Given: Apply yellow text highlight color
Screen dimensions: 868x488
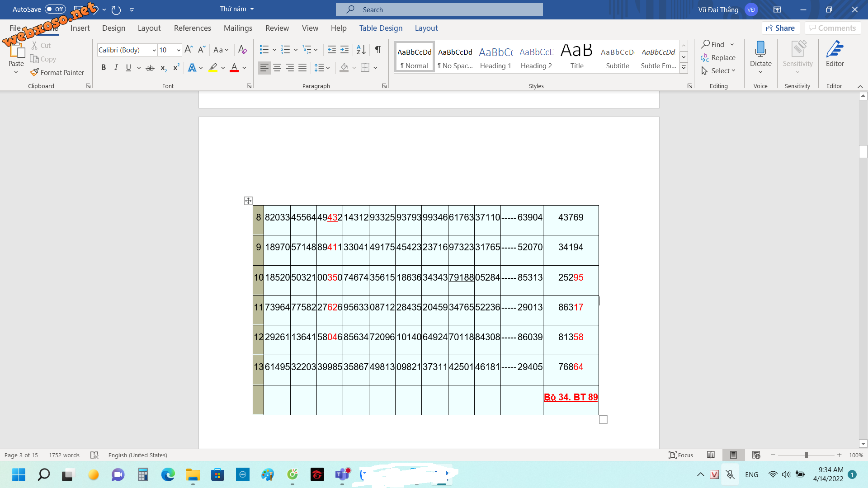Looking at the screenshot, I should pos(213,68).
